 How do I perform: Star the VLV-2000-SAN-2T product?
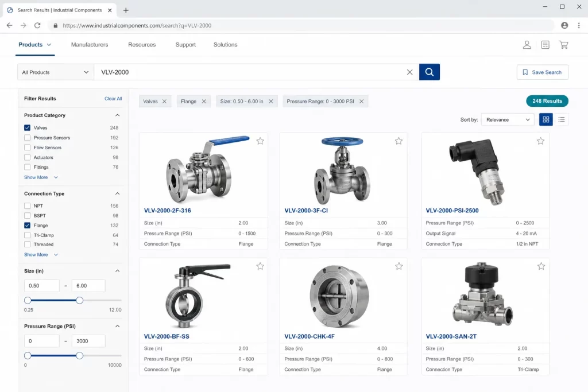(541, 266)
